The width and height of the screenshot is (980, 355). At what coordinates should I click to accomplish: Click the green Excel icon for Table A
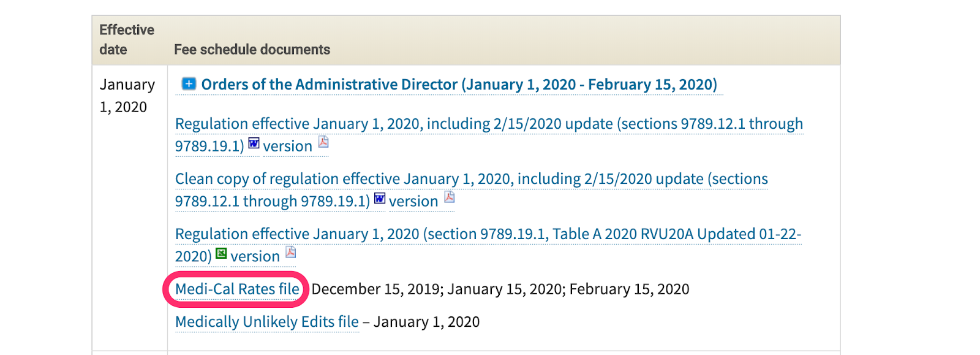pos(221,254)
